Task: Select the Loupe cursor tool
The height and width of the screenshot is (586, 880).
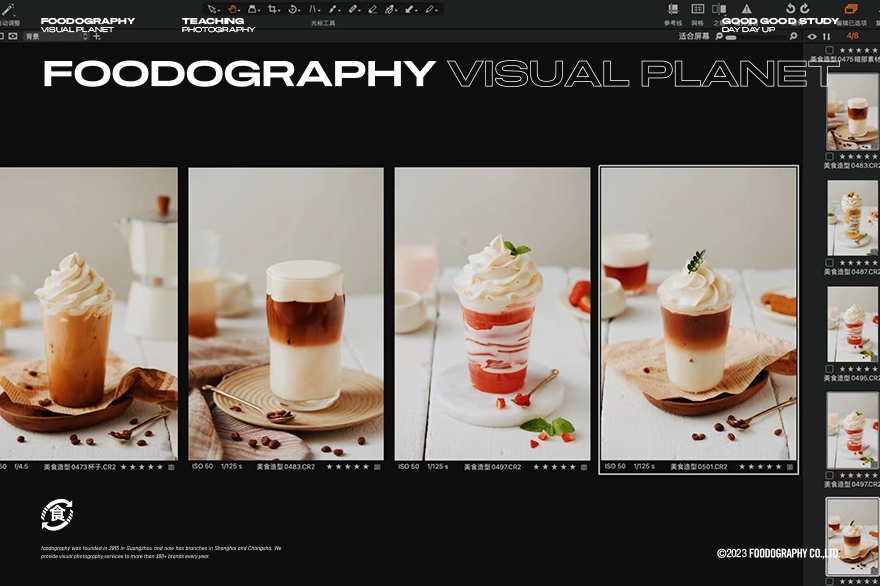Action: (252, 9)
